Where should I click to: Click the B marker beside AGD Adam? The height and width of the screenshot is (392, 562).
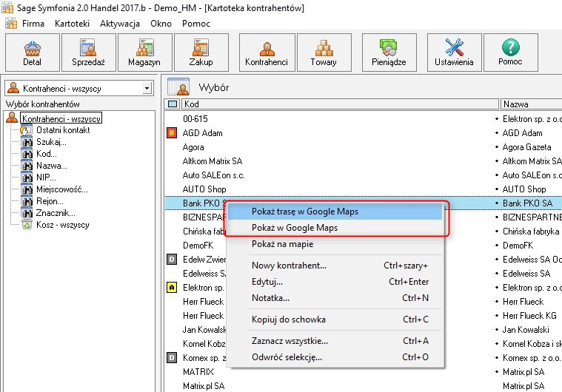click(172, 133)
